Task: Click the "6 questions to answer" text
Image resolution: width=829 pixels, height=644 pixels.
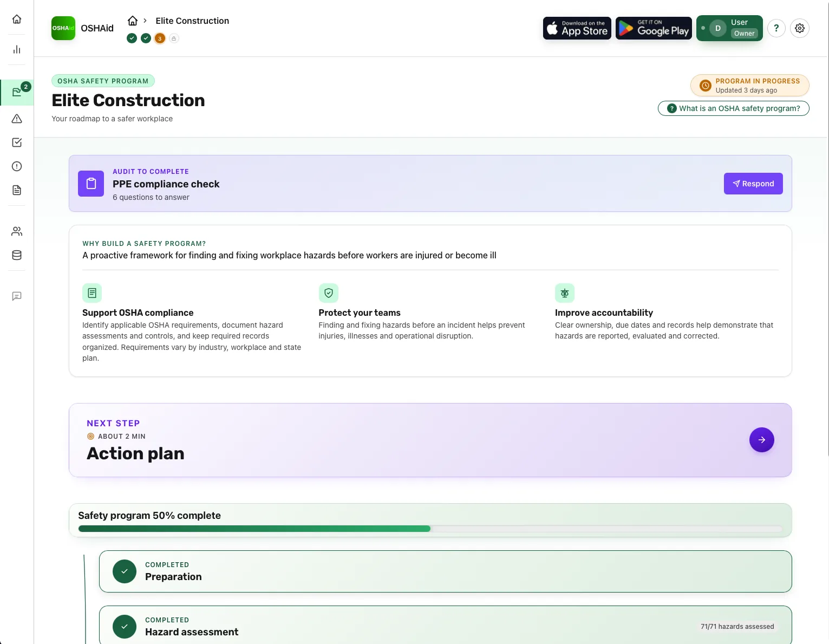Action: [x=151, y=197]
